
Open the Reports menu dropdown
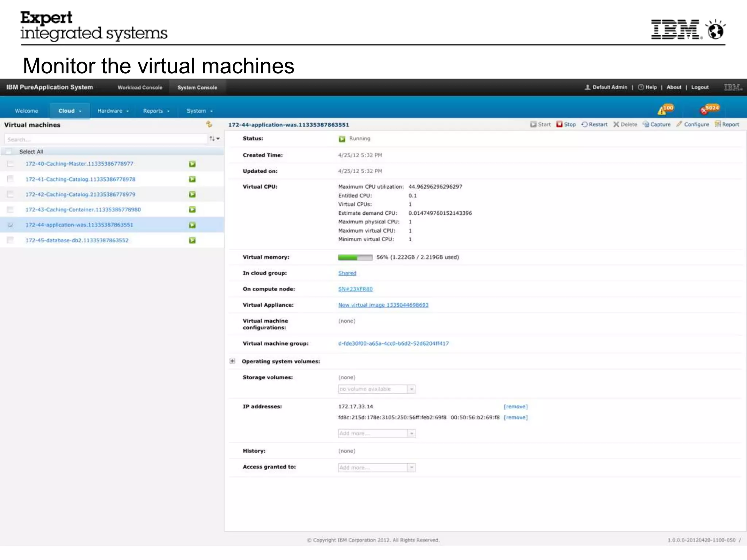(x=156, y=111)
